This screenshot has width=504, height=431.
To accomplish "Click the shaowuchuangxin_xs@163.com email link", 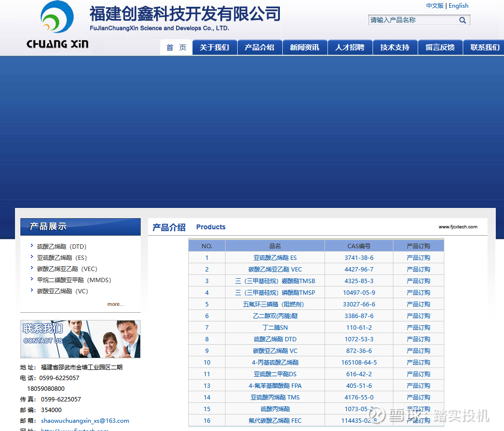I will (85, 421).
